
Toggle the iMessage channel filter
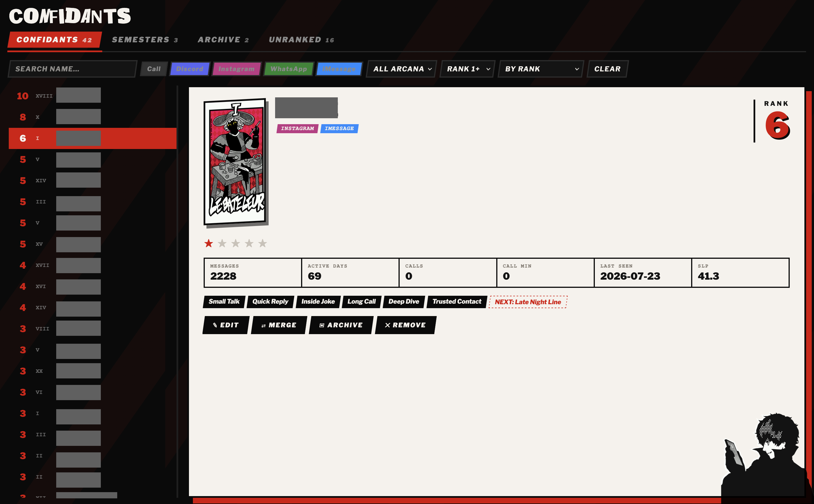click(339, 69)
